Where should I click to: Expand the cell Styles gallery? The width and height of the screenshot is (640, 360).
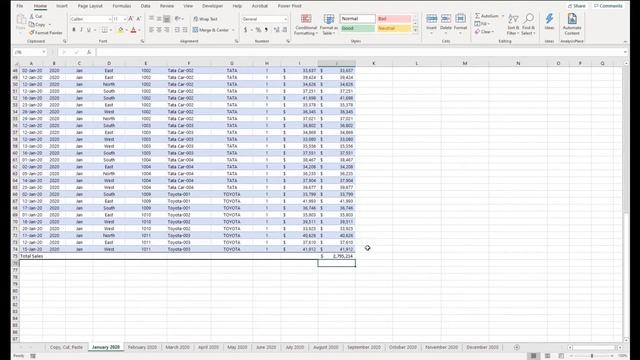[x=415, y=31]
